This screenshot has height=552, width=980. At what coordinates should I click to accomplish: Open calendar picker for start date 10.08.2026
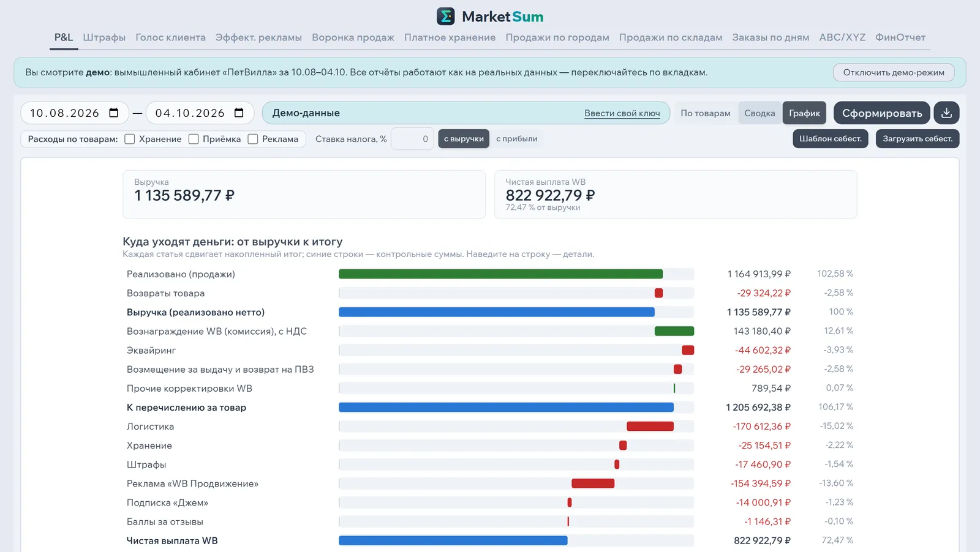[114, 113]
